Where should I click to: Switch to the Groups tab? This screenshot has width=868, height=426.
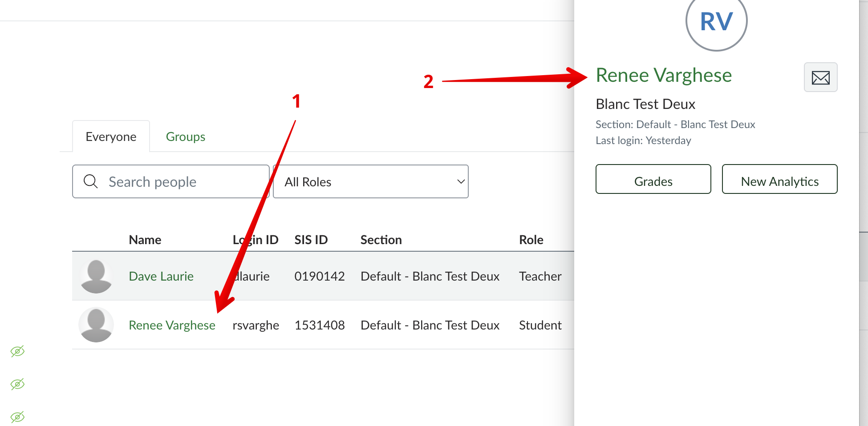pos(185,137)
